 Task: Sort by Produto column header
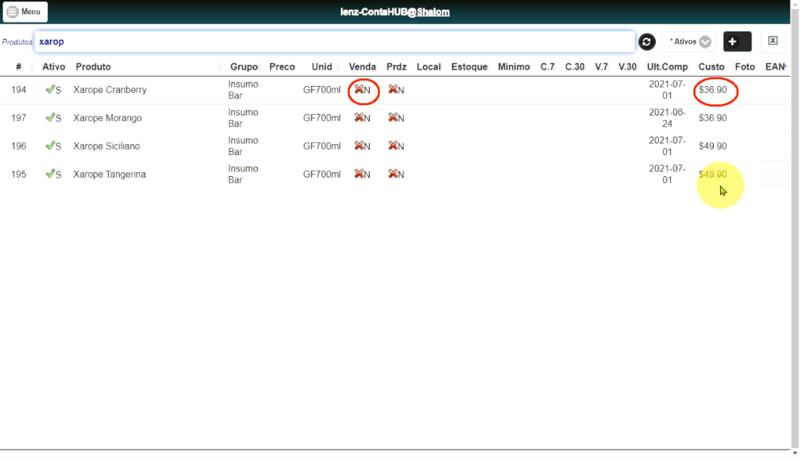coord(93,67)
